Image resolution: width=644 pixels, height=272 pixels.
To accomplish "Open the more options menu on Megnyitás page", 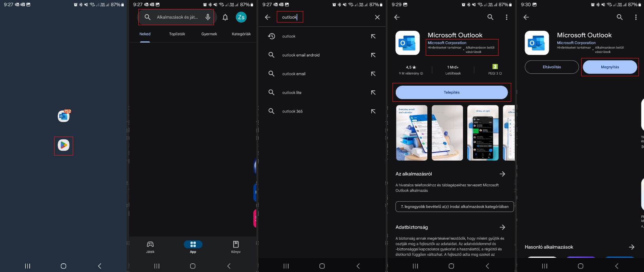I will click(x=636, y=17).
